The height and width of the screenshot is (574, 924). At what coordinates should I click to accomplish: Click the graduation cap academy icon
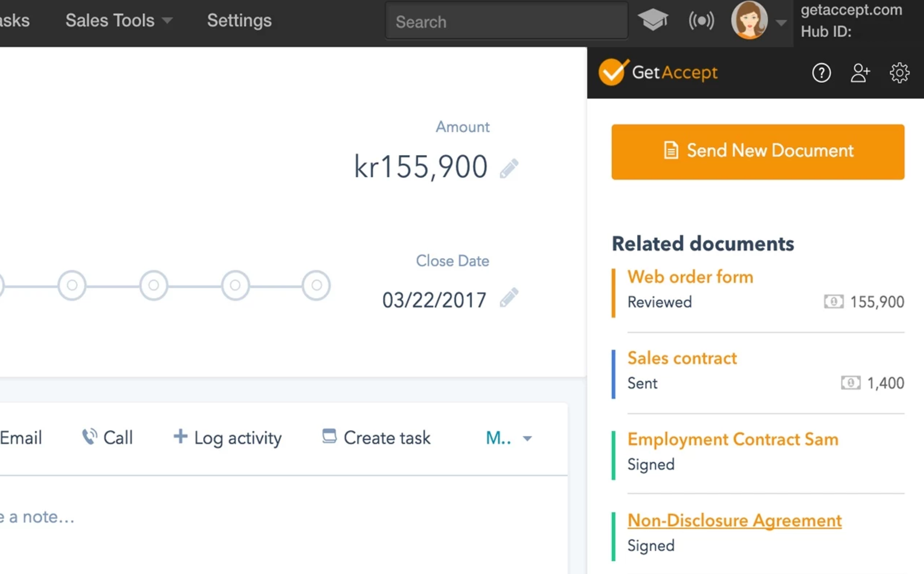tap(653, 20)
